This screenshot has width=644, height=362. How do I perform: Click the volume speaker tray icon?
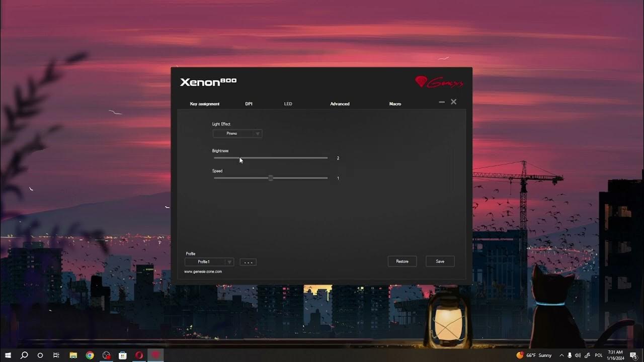click(x=578, y=355)
